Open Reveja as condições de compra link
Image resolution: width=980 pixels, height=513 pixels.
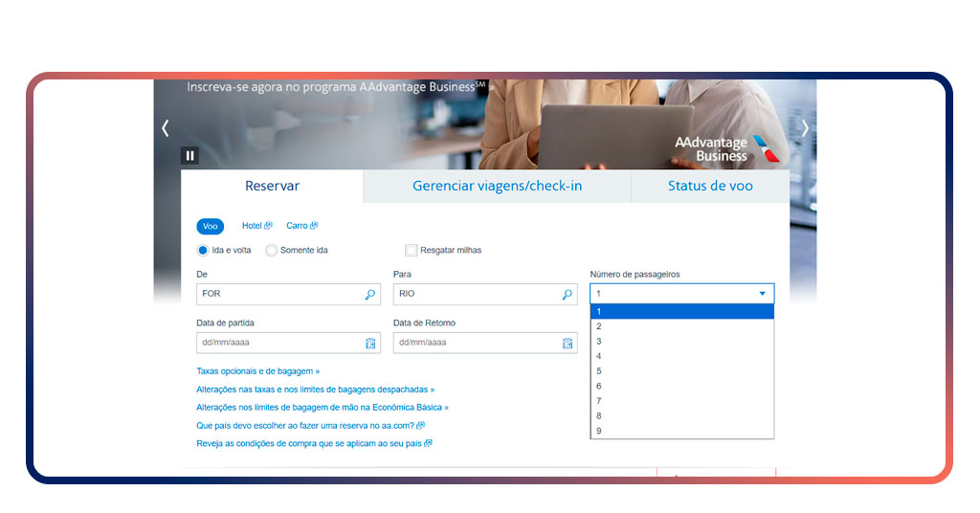tap(314, 444)
